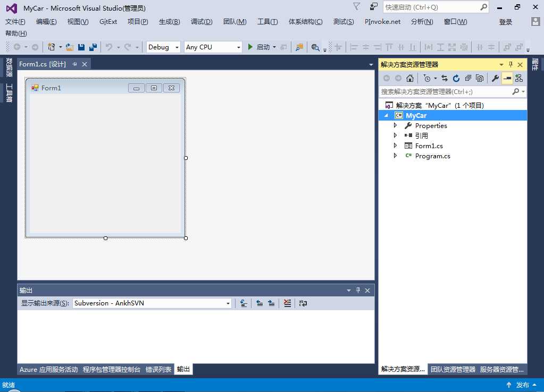This screenshot has height=392, width=544.
Task: Click Find Message in Code output icon
Action: point(244,303)
